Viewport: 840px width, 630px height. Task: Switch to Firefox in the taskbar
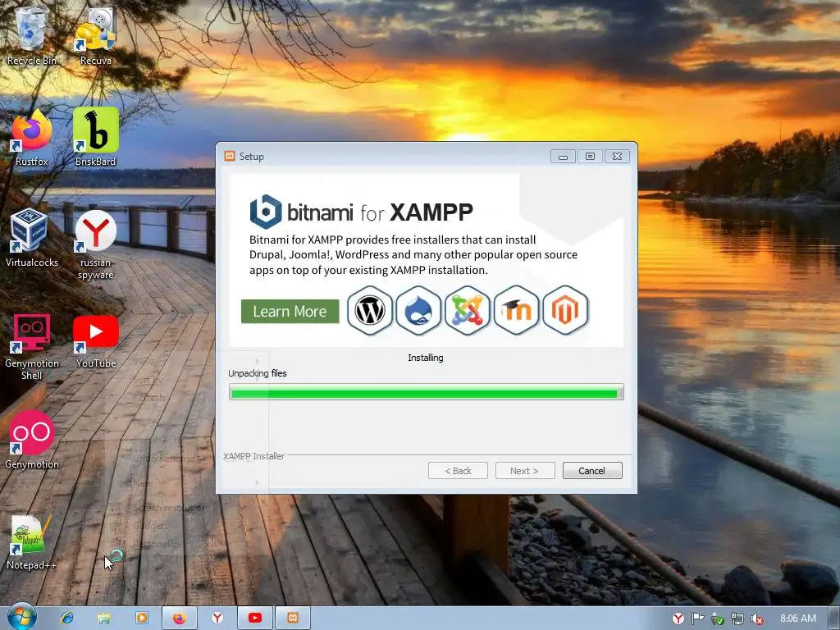[x=180, y=618]
